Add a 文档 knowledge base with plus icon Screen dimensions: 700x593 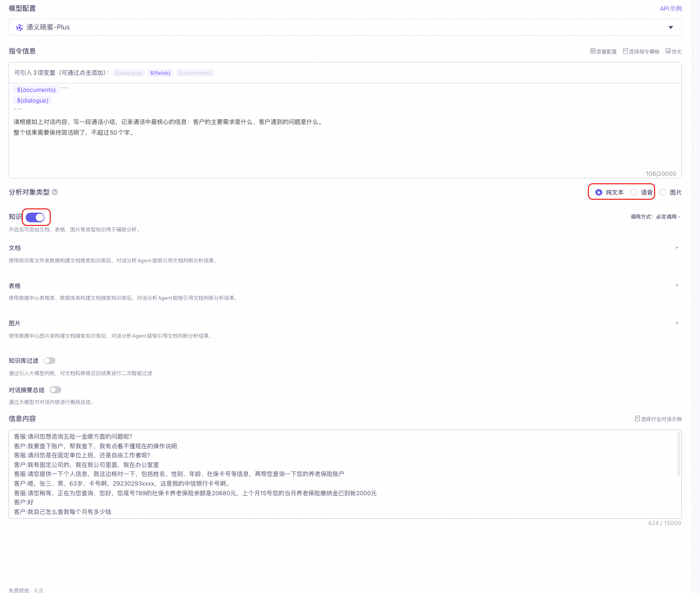tap(677, 248)
